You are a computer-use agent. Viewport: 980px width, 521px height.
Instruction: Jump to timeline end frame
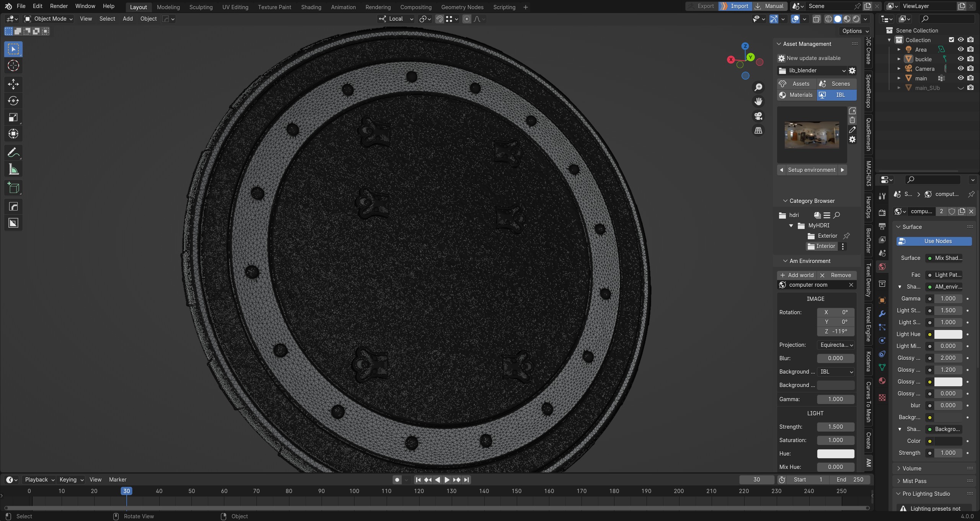coord(466,480)
